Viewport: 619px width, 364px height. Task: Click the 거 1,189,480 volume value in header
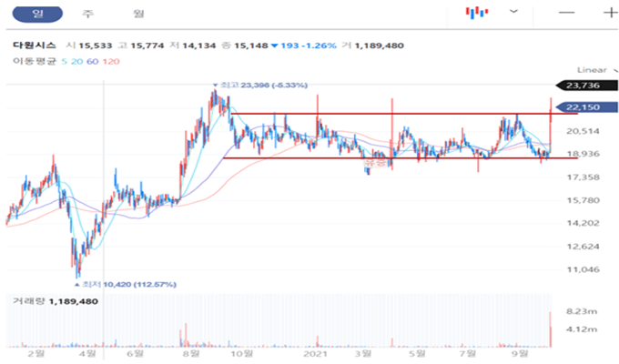click(372, 45)
